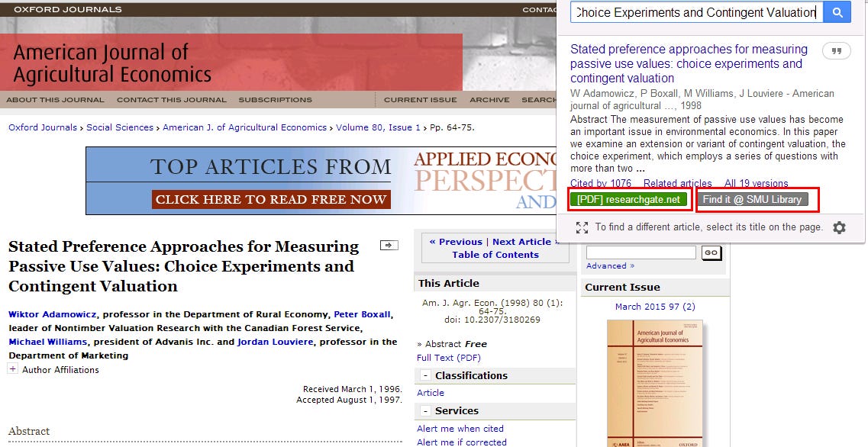Open the Scholar result title link
Viewport: 868px width, 447px height.
(689, 63)
